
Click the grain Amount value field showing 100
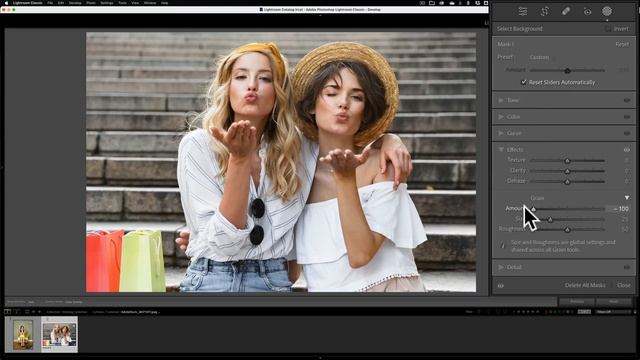click(618, 209)
